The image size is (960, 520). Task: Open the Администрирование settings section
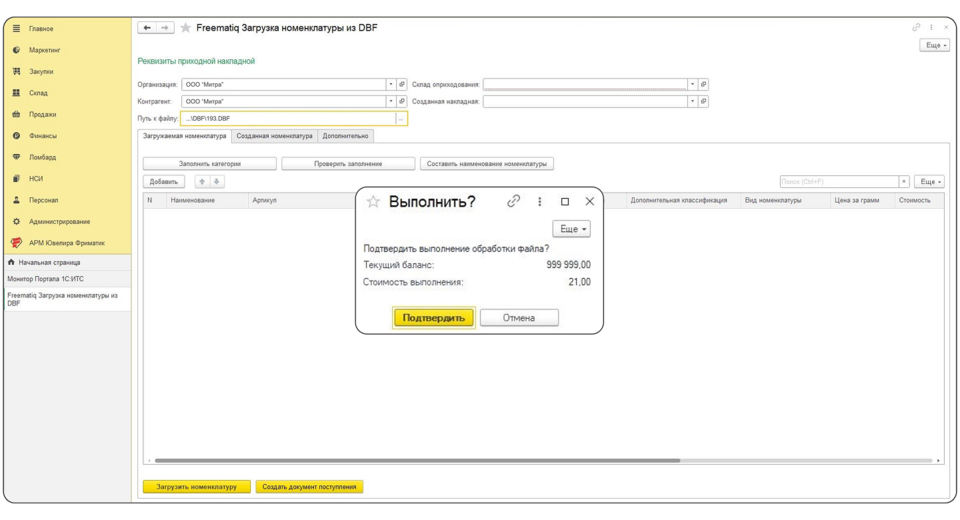(59, 221)
